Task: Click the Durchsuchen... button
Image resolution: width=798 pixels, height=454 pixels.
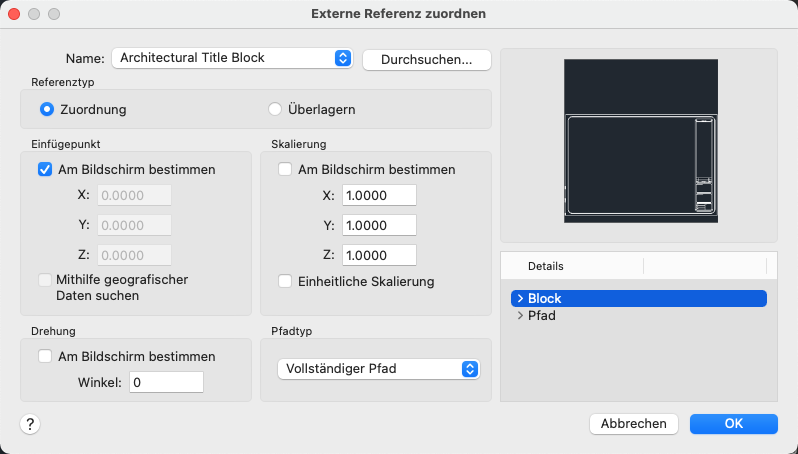Action: pyautogui.click(x=426, y=60)
